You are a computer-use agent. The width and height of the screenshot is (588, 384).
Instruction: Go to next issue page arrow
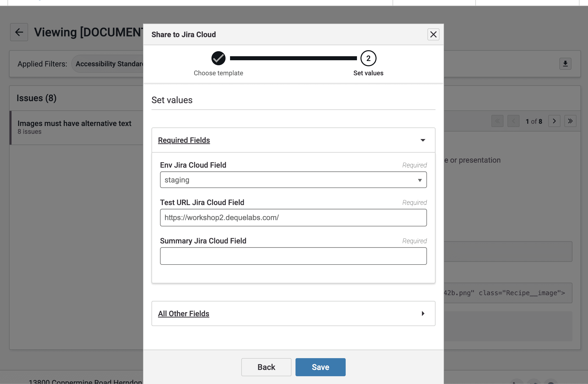pyautogui.click(x=554, y=121)
